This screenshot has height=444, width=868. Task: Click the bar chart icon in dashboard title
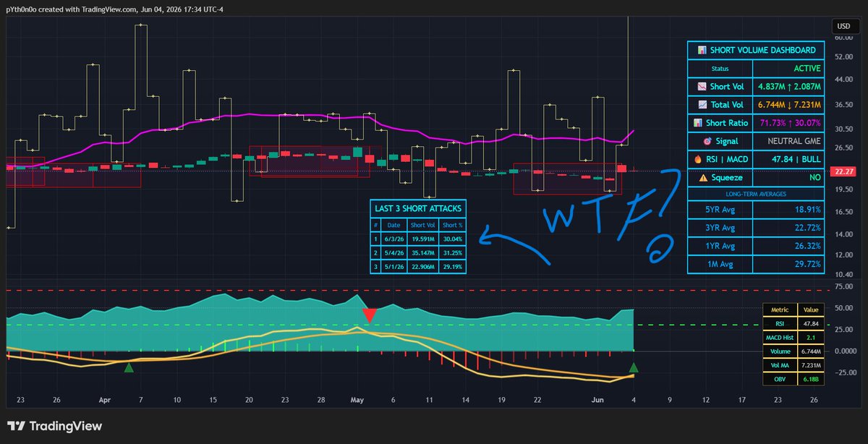point(702,50)
